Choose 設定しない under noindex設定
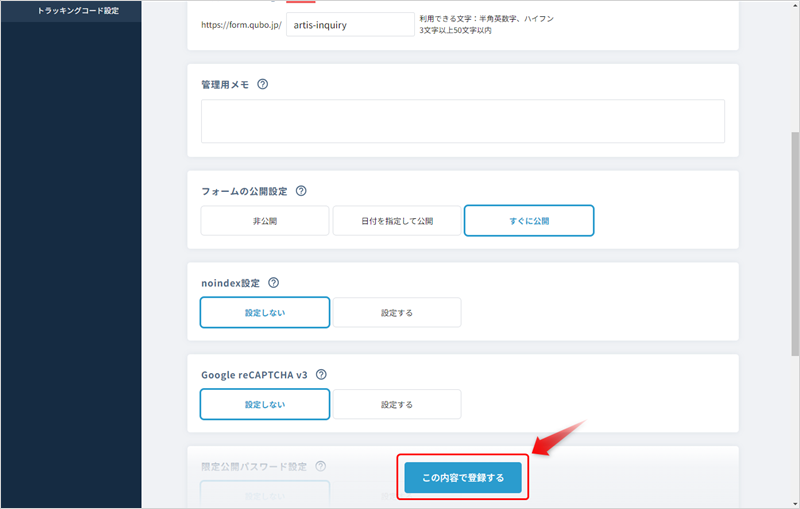Viewport: 800px width, 509px height. click(x=265, y=313)
